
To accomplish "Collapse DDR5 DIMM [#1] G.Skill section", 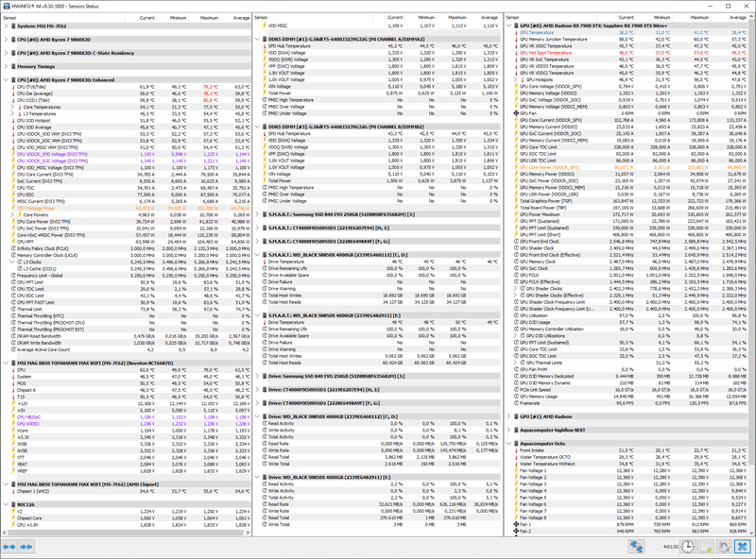I will [x=257, y=39].
